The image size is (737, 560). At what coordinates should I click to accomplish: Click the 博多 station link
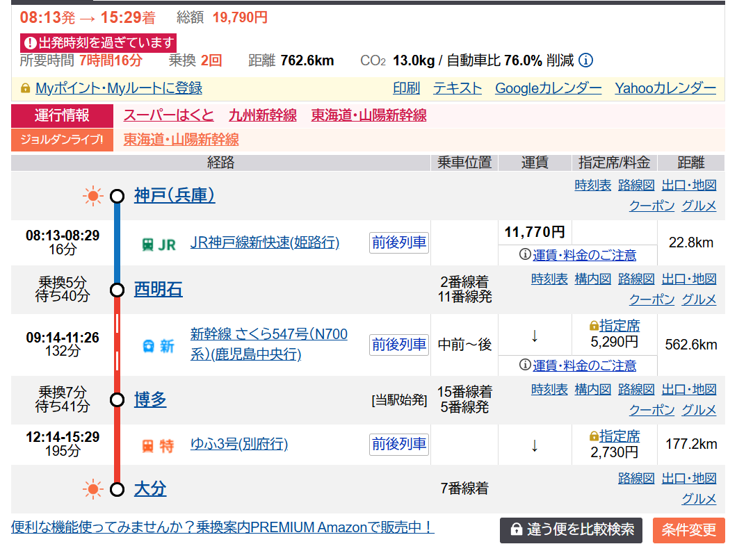[150, 400]
